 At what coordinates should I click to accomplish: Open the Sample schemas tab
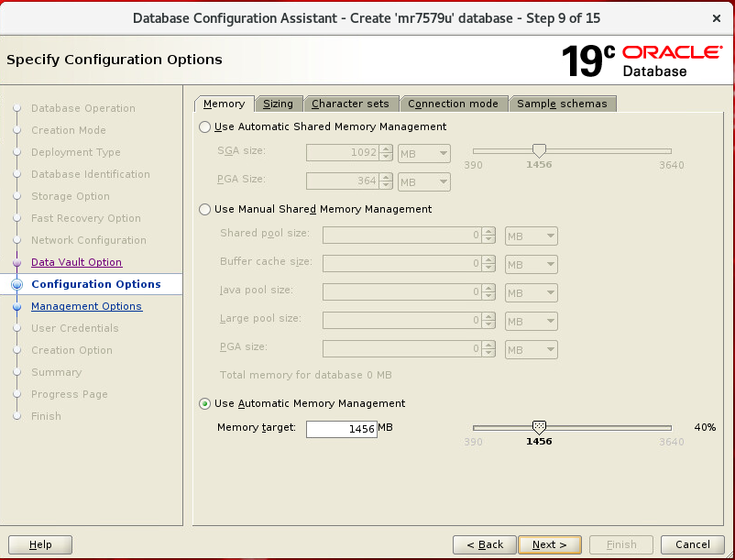coord(562,104)
